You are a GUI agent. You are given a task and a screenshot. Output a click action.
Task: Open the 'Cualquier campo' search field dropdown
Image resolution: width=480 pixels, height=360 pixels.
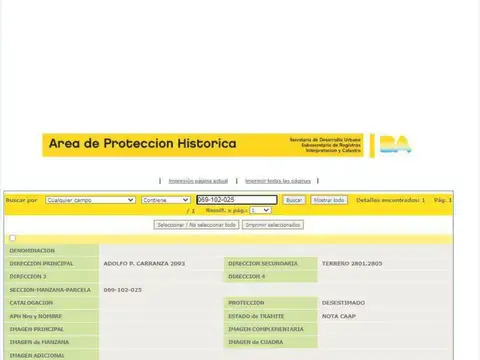(x=90, y=200)
